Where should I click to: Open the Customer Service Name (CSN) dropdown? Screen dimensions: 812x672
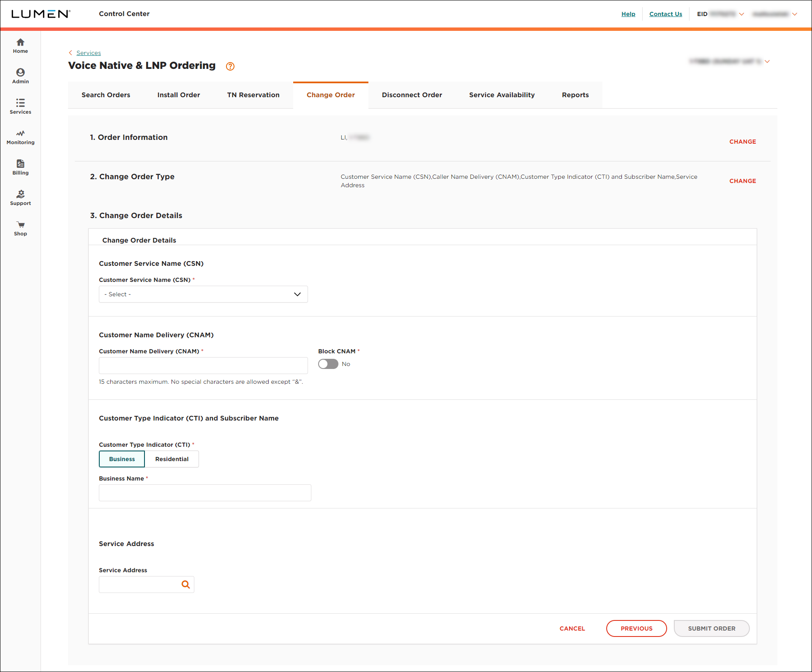(x=203, y=294)
